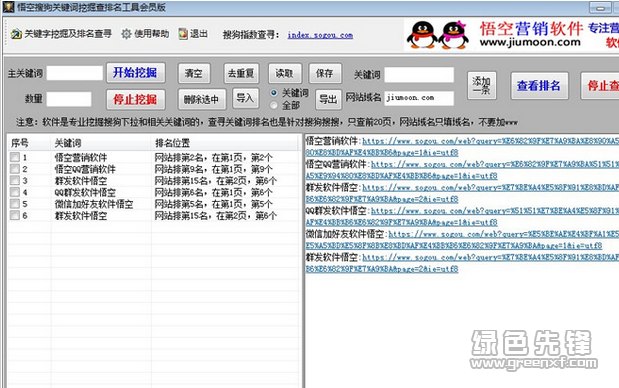Open sogou link for 悟空营销软件

tap(490, 141)
